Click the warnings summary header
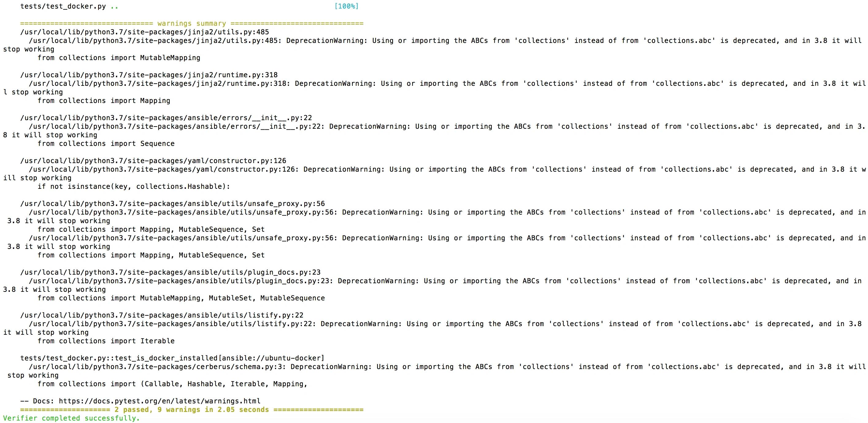This screenshot has width=868, height=423. 192,24
